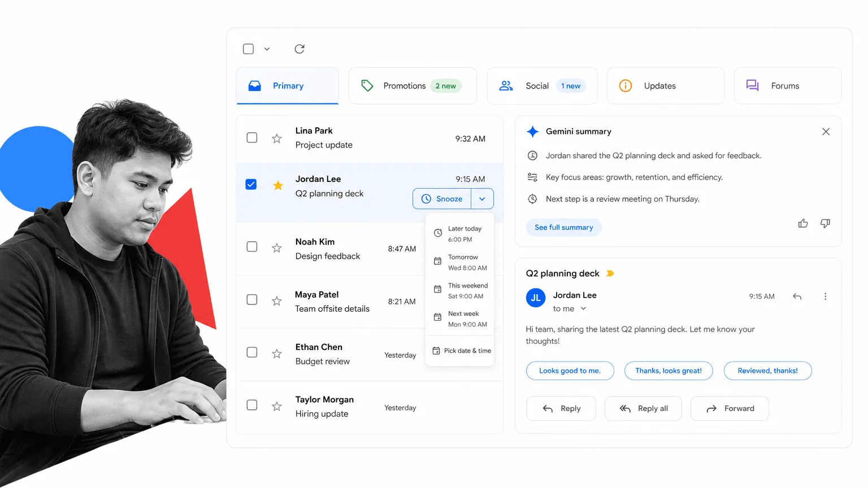The height and width of the screenshot is (488, 868).
Task: Click the Primary tab inbox icon
Action: pyautogui.click(x=255, y=86)
